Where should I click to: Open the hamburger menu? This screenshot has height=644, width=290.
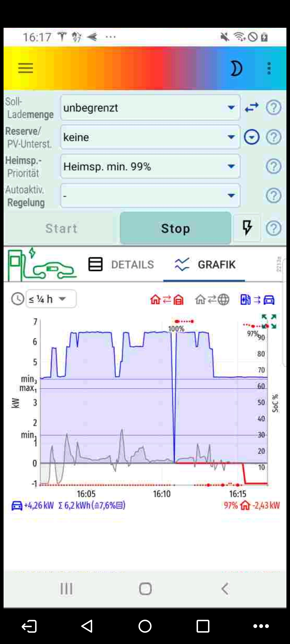pyautogui.click(x=25, y=68)
